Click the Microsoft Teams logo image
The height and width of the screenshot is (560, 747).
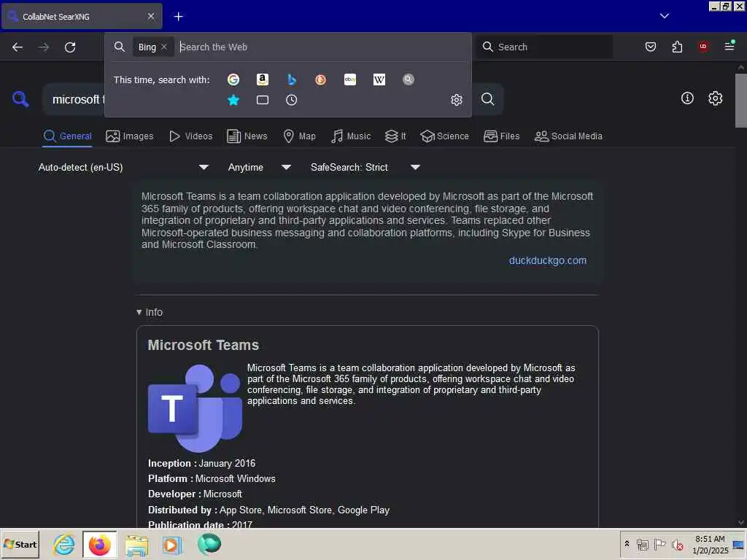[195, 408]
